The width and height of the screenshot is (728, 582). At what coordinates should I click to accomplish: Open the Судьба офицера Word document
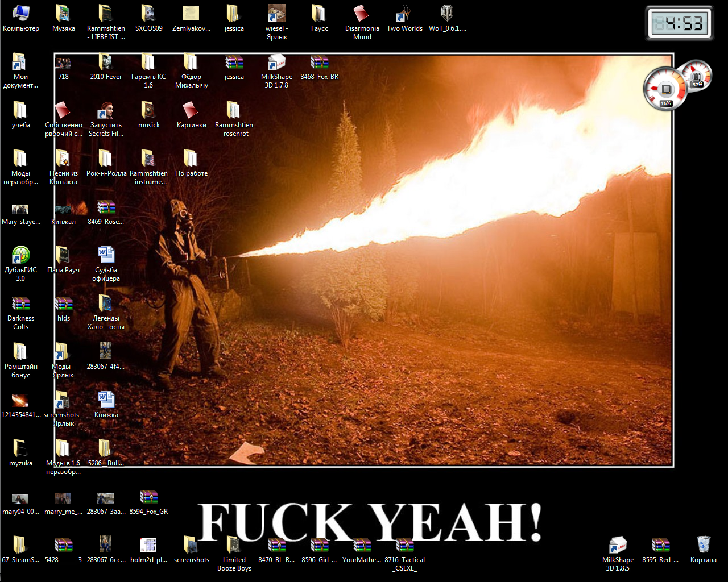pyautogui.click(x=106, y=255)
